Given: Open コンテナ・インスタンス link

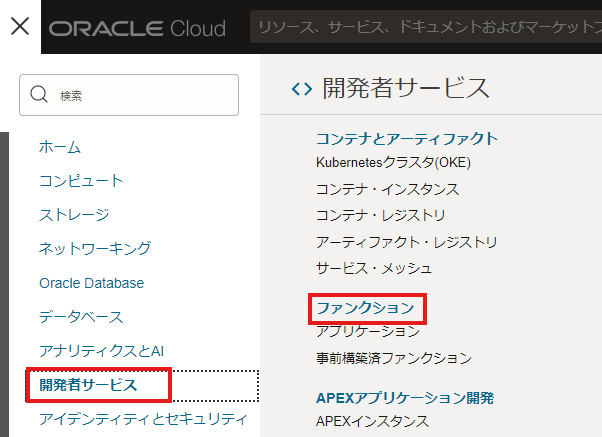Looking at the screenshot, I should pyautogui.click(x=387, y=189).
